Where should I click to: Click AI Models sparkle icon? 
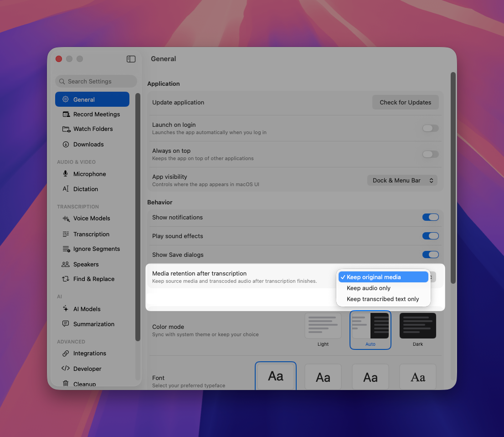tap(66, 309)
